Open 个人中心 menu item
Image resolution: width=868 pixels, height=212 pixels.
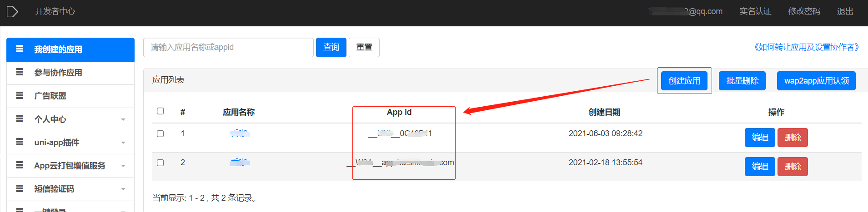tap(70, 119)
